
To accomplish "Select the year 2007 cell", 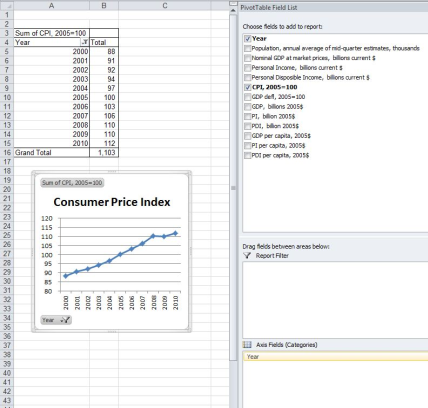I will pyautogui.click(x=51, y=116).
